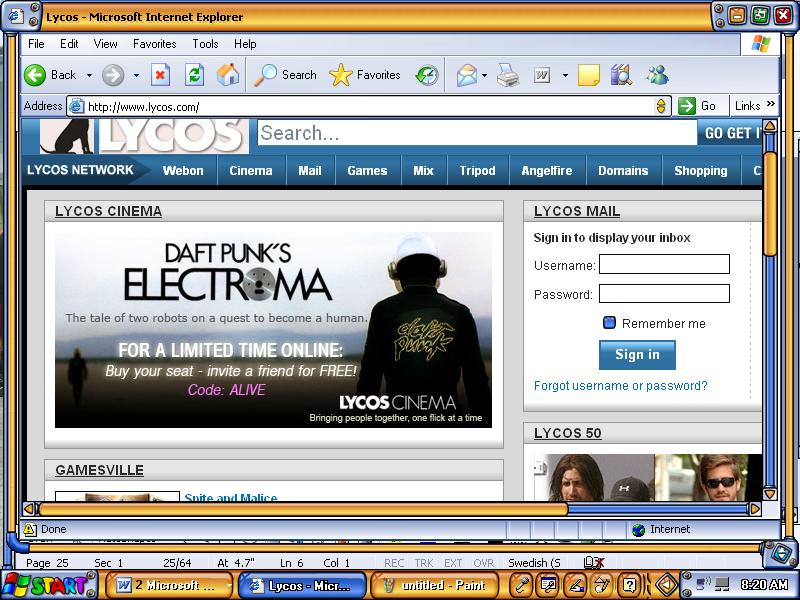
Task: Open the Cinema network tab
Action: click(251, 170)
